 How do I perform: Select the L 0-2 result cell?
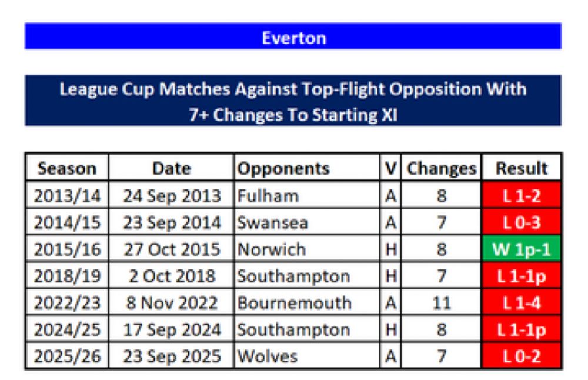(521, 356)
